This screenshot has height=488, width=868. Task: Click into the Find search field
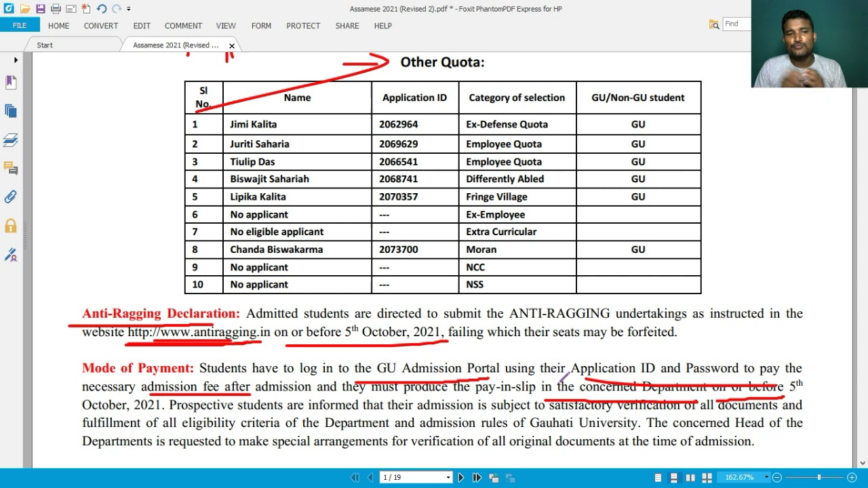point(736,24)
